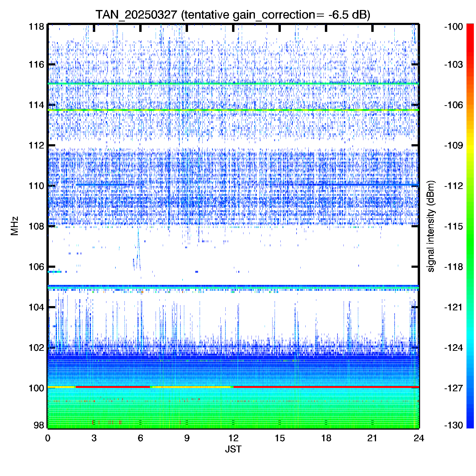Screen dimensions: 476x476
Task: Click the -115 colorbar tick label
Action: click(x=453, y=226)
